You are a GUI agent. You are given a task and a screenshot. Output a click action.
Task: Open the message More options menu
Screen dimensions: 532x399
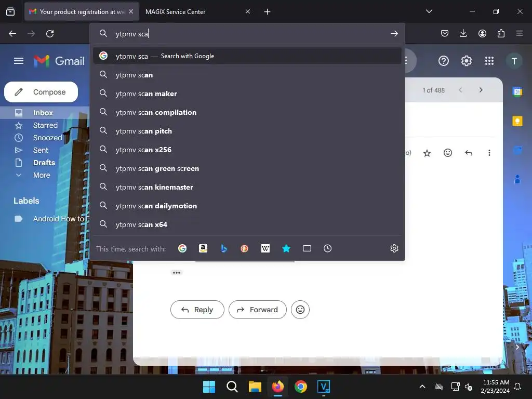pyautogui.click(x=489, y=153)
